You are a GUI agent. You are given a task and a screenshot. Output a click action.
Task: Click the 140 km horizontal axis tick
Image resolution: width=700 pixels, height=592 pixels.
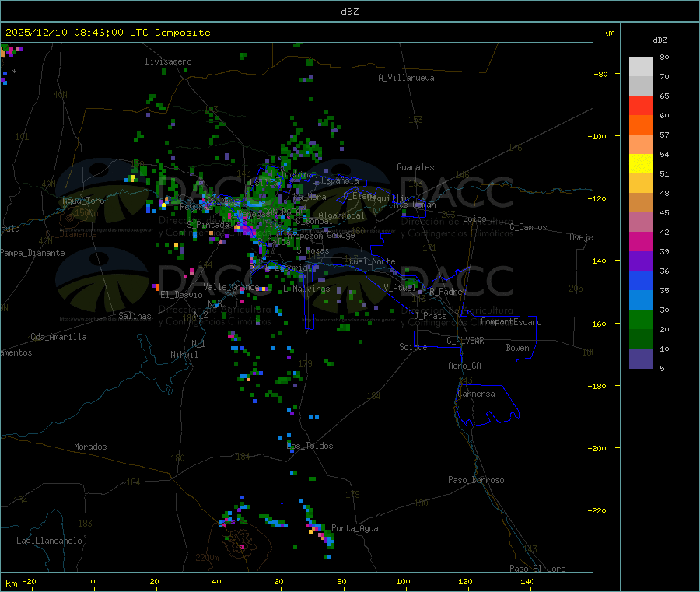[x=527, y=581]
